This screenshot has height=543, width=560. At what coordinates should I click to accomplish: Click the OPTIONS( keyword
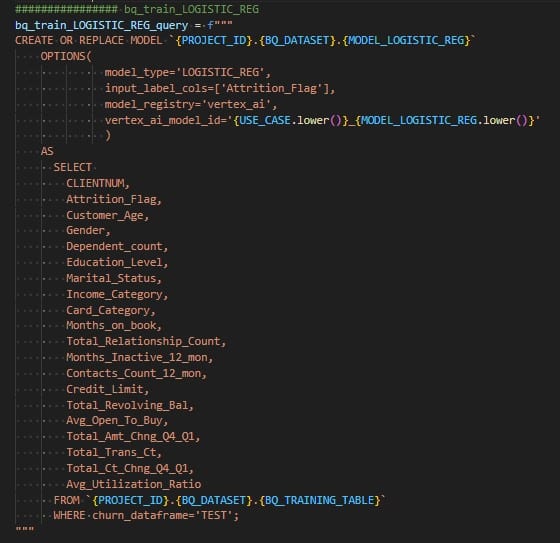coord(66,56)
